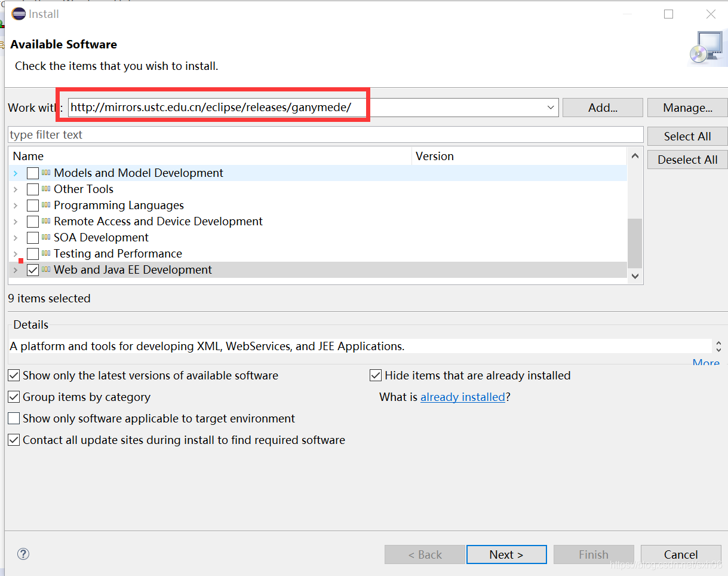Click the software list scroll up arrow

click(x=635, y=156)
